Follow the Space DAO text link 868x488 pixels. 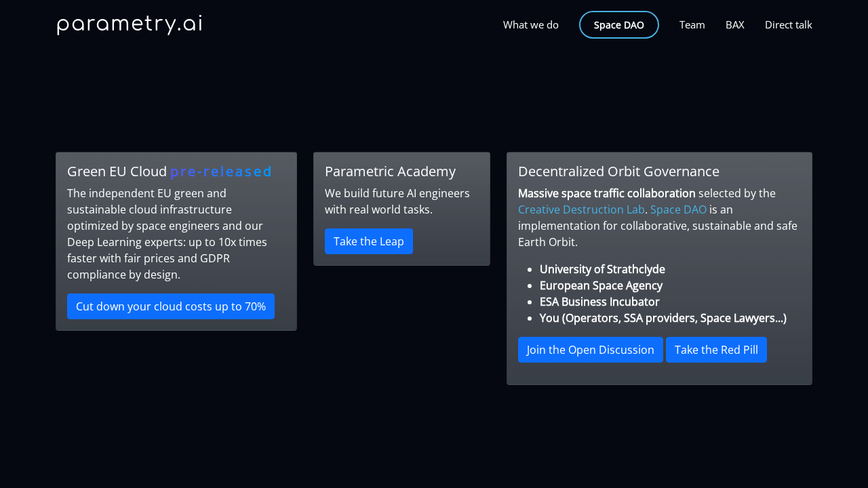coord(678,209)
